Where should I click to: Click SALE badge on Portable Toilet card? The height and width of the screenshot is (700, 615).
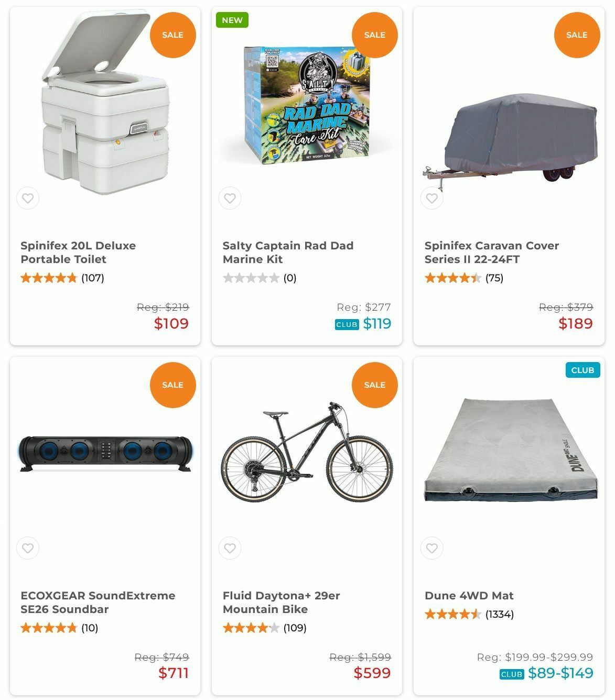pyautogui.click(x=172, y=35)
